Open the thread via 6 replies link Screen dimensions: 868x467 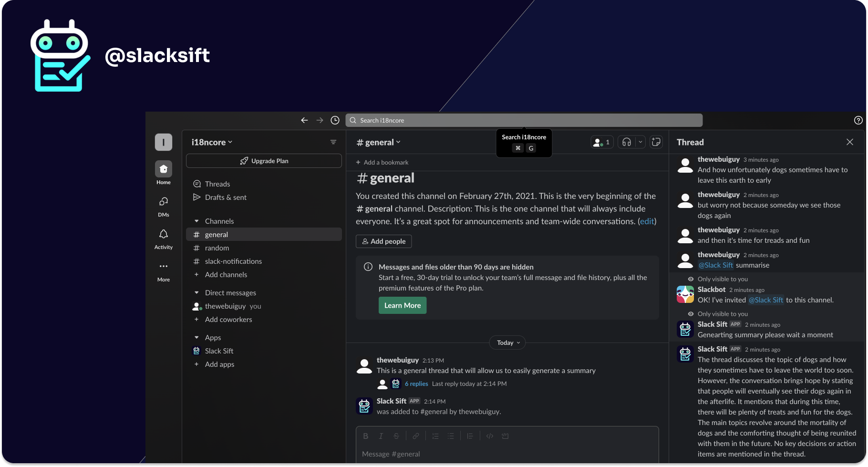416,384
